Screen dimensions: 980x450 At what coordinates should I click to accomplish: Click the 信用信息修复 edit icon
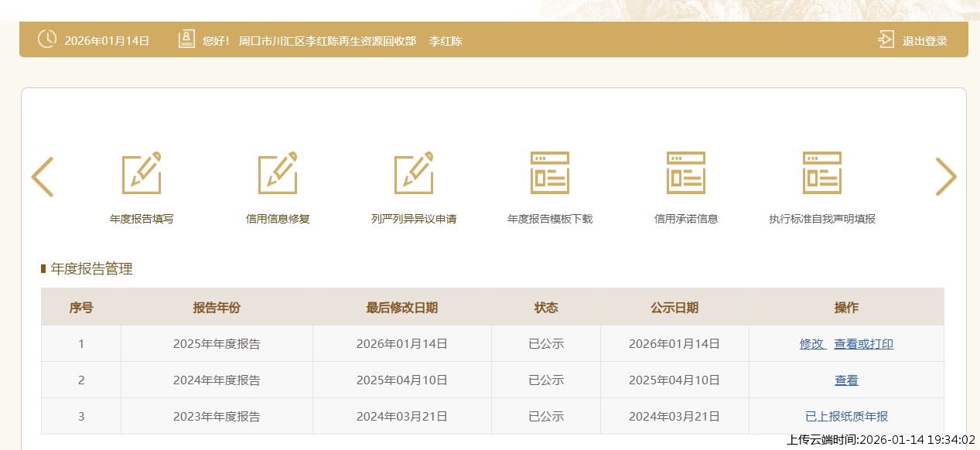tap(278, 173)
